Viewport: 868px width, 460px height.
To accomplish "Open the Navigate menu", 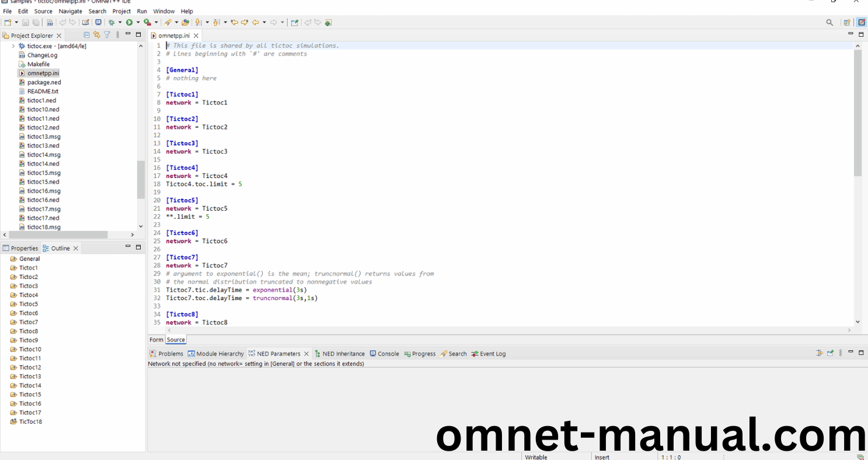I will pos(70,11).
